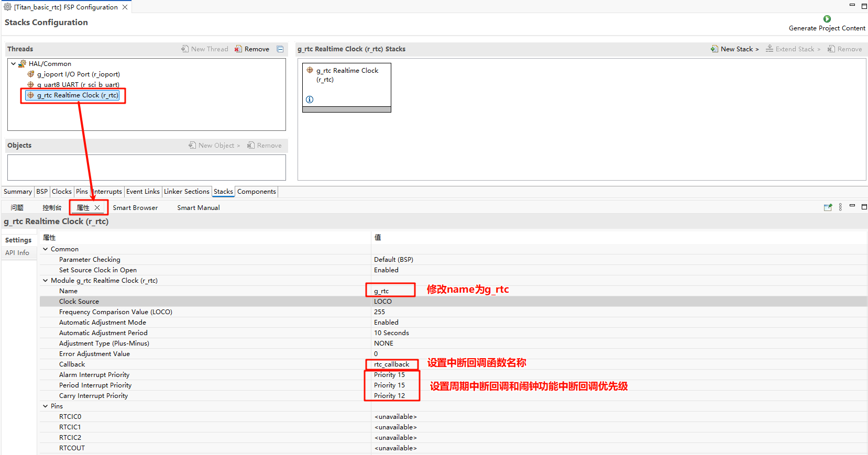Click the info icon in g_rtc stack block

pos(310,99)
